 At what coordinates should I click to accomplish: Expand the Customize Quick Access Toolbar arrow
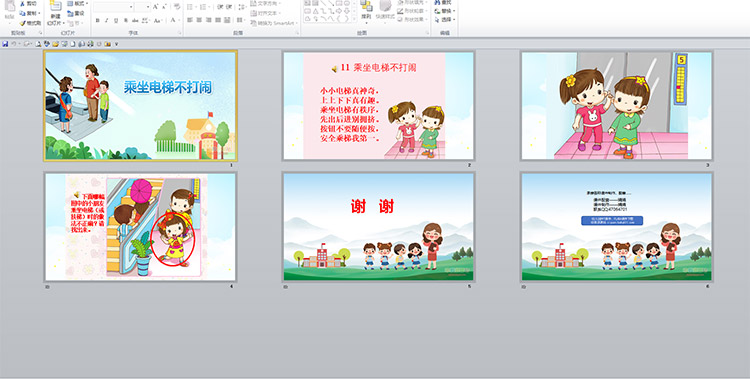point(116,44)
